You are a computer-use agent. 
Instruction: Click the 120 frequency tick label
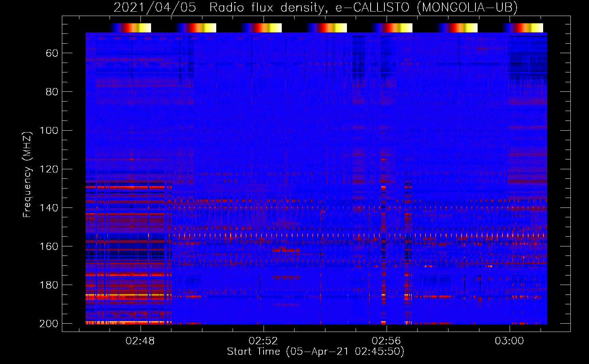point(49,169)
